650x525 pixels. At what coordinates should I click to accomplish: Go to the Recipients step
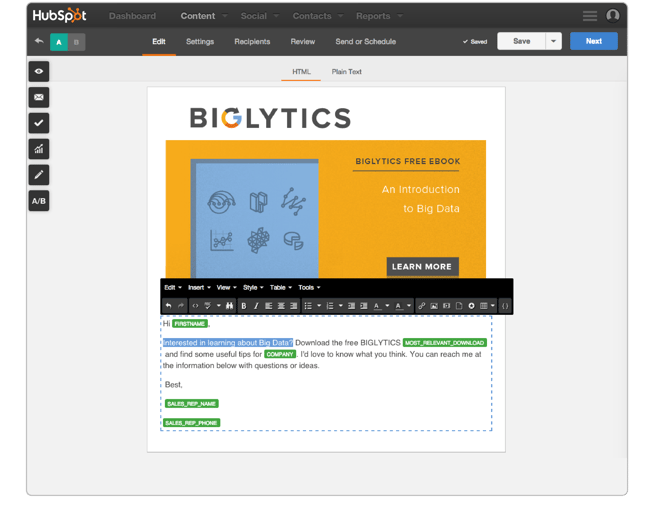pyautogui.click(x=252, y=41)
